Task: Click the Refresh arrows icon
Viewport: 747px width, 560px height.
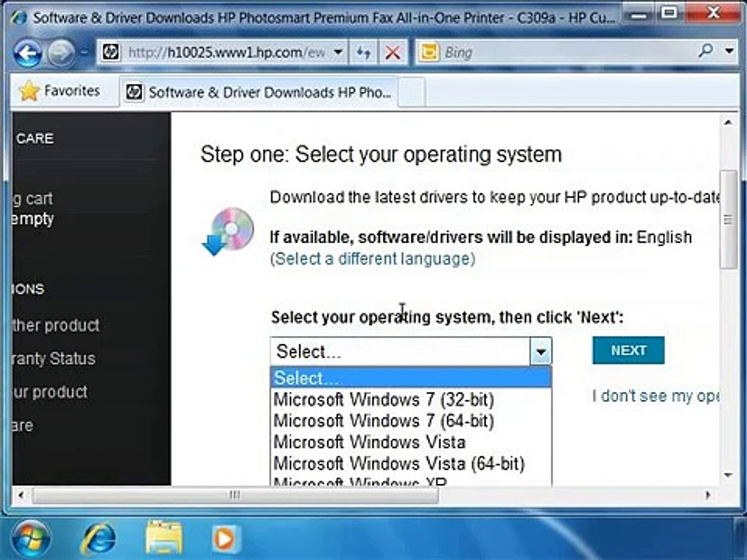Action: (x=364, y=52)
